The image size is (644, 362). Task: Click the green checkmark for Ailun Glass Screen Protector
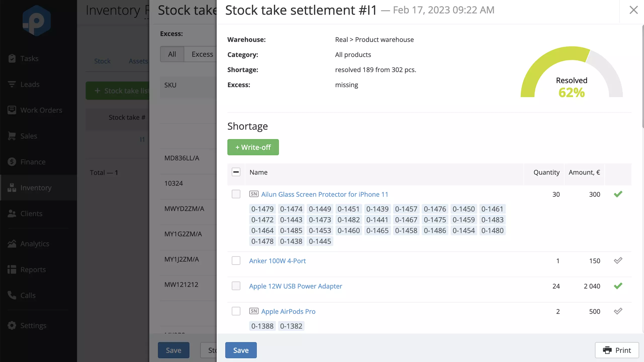click(618, 194)
